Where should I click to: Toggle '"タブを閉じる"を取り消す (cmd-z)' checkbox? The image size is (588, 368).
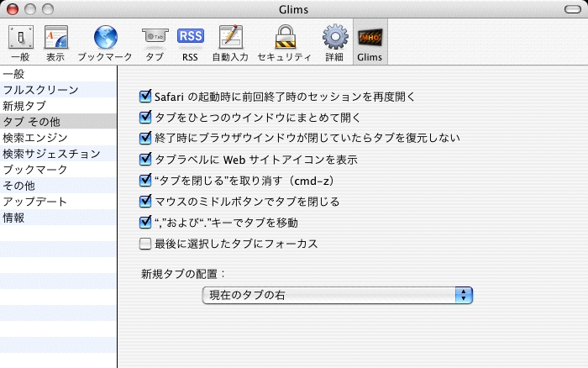(x=145, y=181)
